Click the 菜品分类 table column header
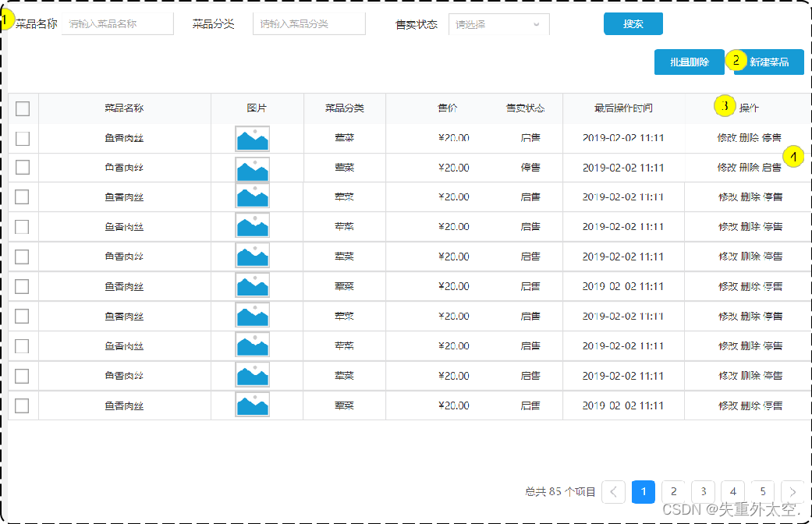Viewport: 812px width, 524px height. pyautogui.click(x=344, y=108)
